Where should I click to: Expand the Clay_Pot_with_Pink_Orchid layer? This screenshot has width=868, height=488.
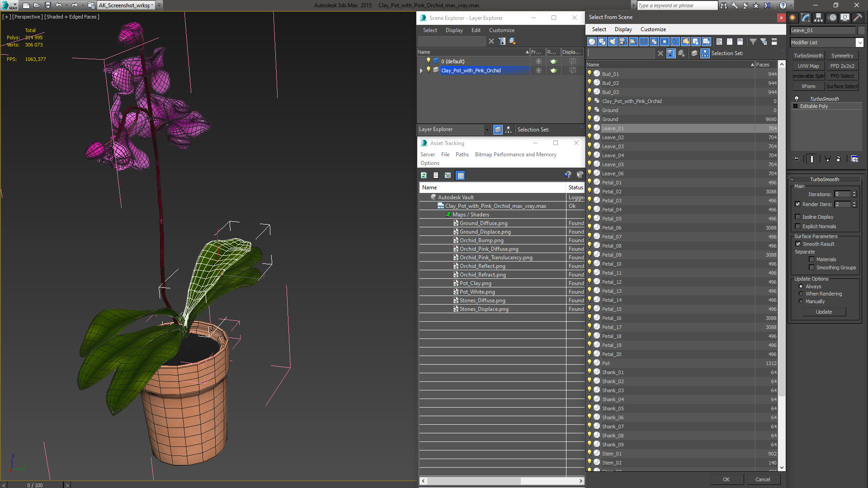(x=421, y=70)
